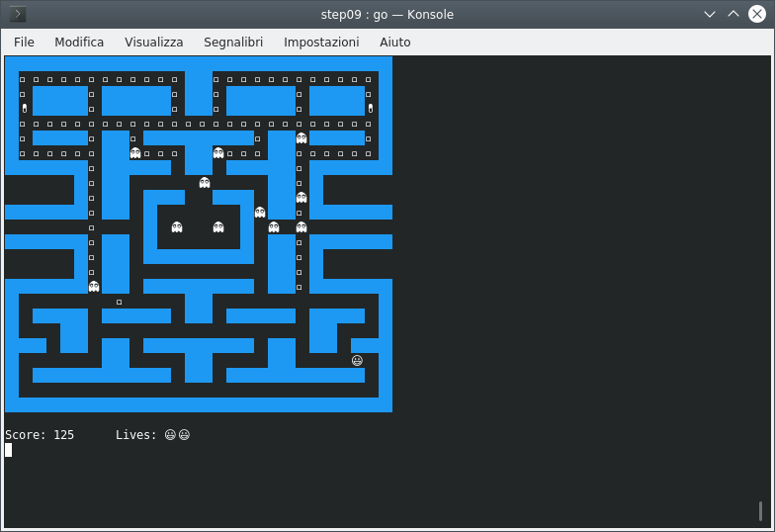Click the right power pill in the maze

(371, 109)
